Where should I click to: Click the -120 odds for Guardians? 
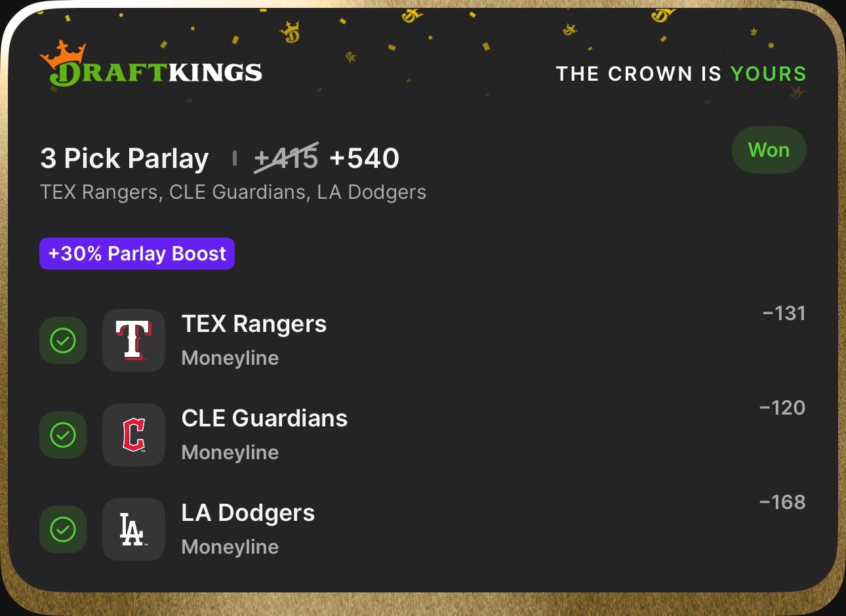click(x=782, y=408)
